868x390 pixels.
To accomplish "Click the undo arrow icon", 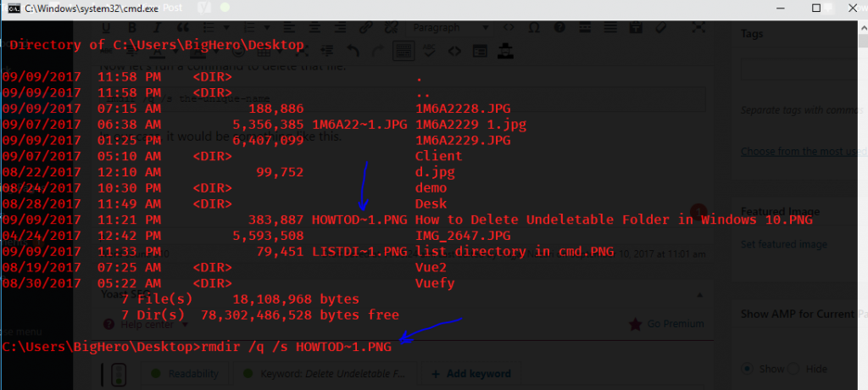I will click(x=353, y=50).
